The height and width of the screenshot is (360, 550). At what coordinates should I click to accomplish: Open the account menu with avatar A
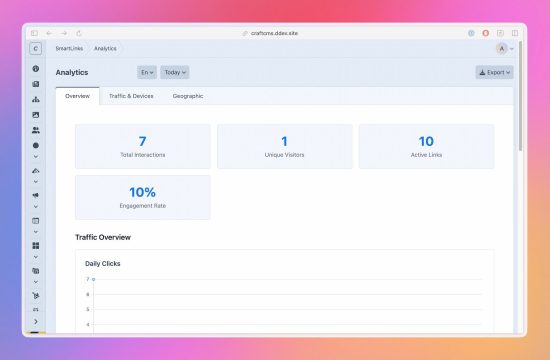[505, 49]
